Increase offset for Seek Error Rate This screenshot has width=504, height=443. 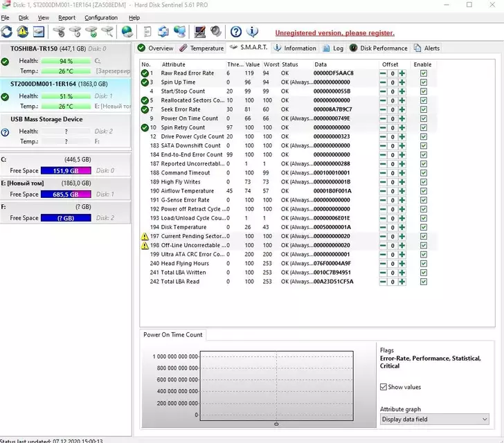point(402,109)
